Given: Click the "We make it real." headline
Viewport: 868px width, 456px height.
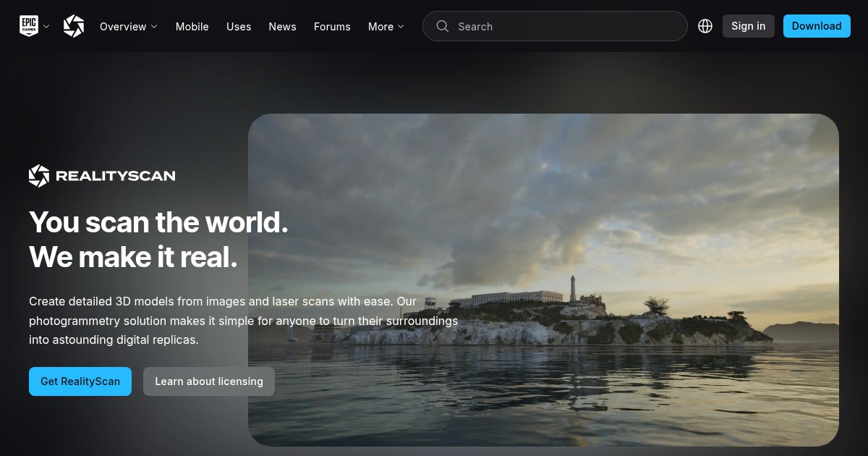Looking at the screenshot, I should coord(133,257).
